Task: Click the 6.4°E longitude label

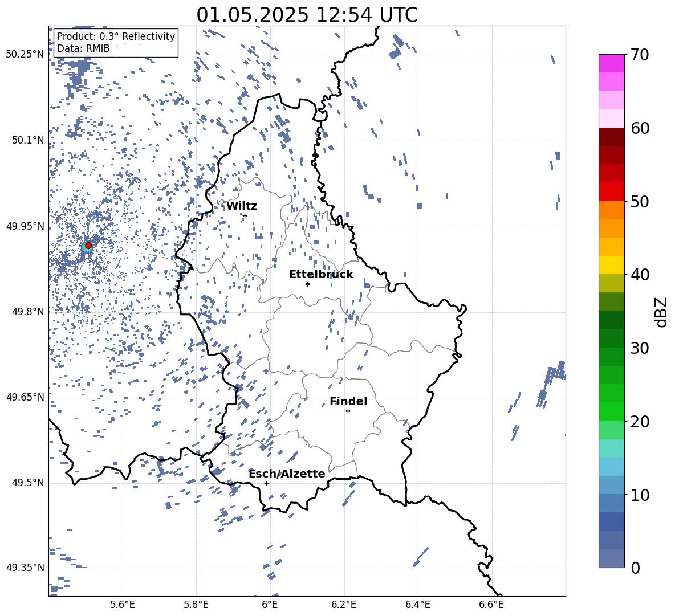Action: click(417, 605)
